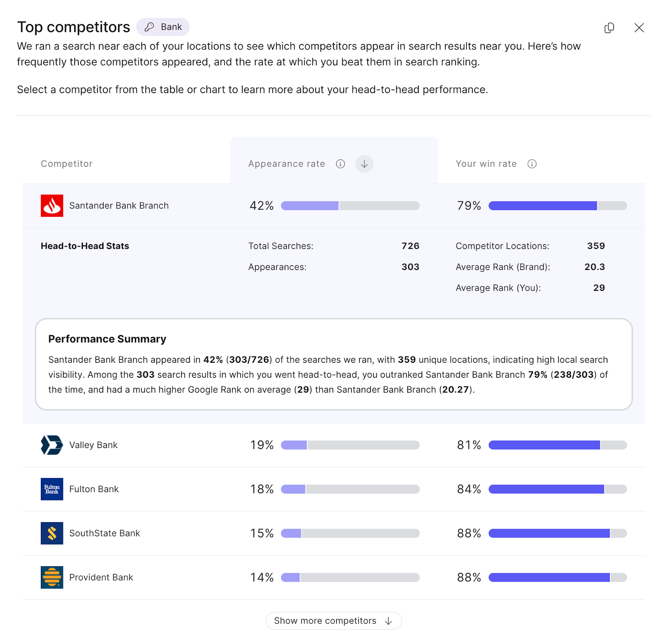
Task: Click the copy icon in the header
Action: click(x=609, y=28)
